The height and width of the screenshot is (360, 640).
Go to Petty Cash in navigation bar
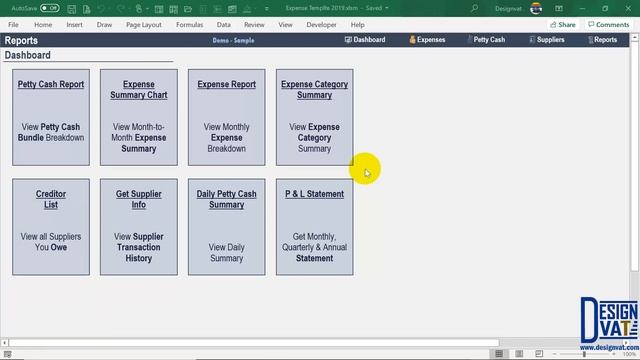pos(486,40)
